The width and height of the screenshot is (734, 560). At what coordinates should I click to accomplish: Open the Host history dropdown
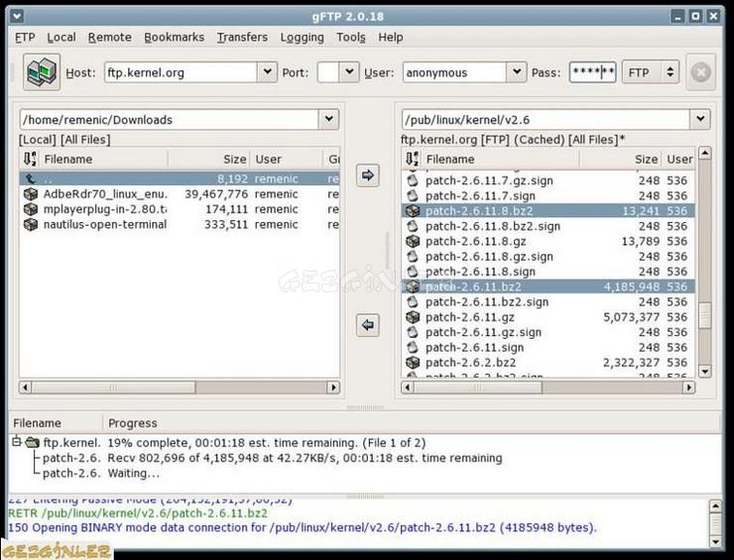pyautogui.click(x=267, y=72)
